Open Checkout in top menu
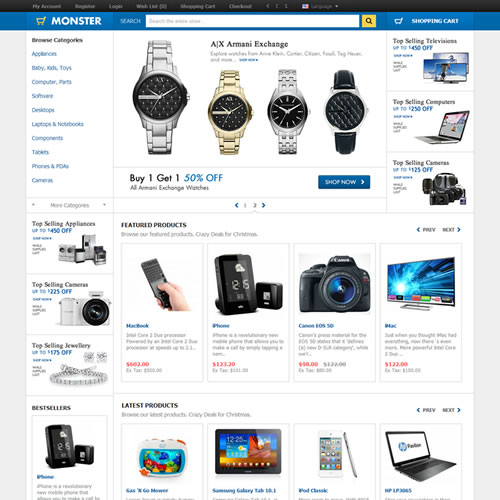 (240, 6)
